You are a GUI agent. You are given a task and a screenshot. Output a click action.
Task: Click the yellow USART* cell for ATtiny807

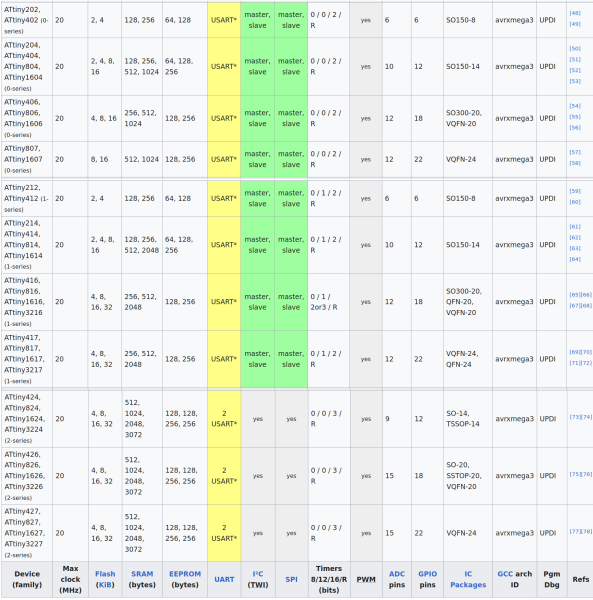(x=224, y=159)
